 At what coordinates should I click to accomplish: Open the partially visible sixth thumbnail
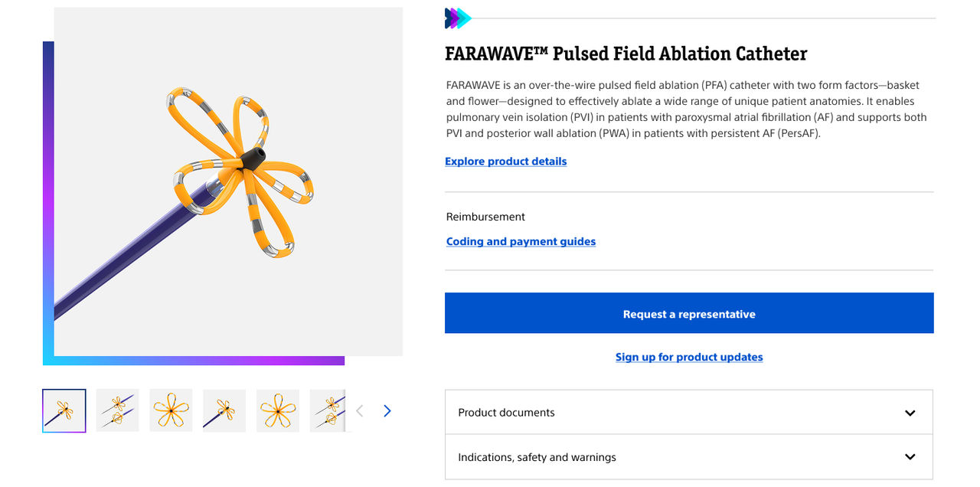(x=328, y=410)
